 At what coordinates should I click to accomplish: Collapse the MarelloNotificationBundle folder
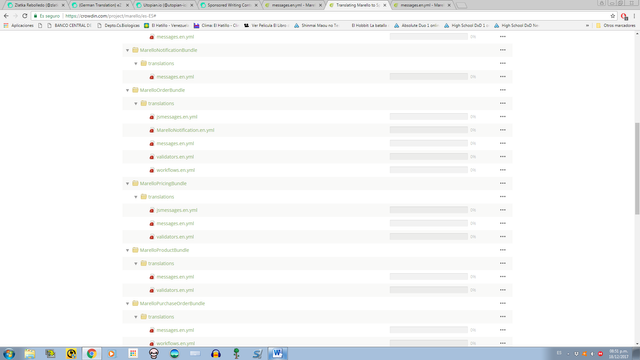(x=127, y=50)
